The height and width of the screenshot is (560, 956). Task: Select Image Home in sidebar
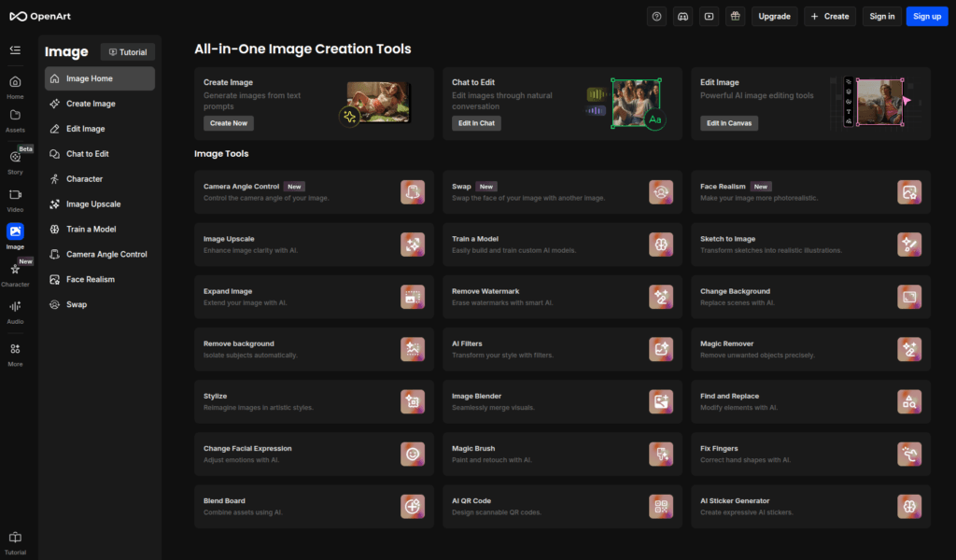[99, 78]
